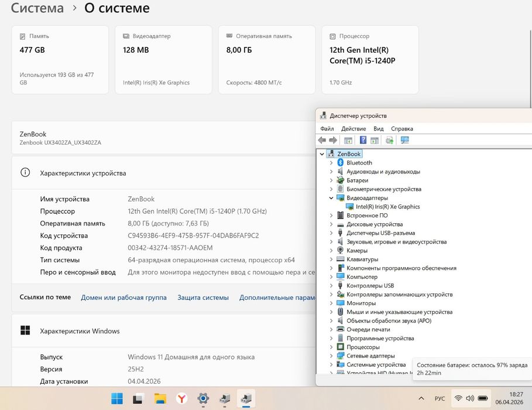This screenshot has width=532, height=410.
Task: Click the blue monitor toolbar icon in Device Manager
Action: click(x=405, y=140)
